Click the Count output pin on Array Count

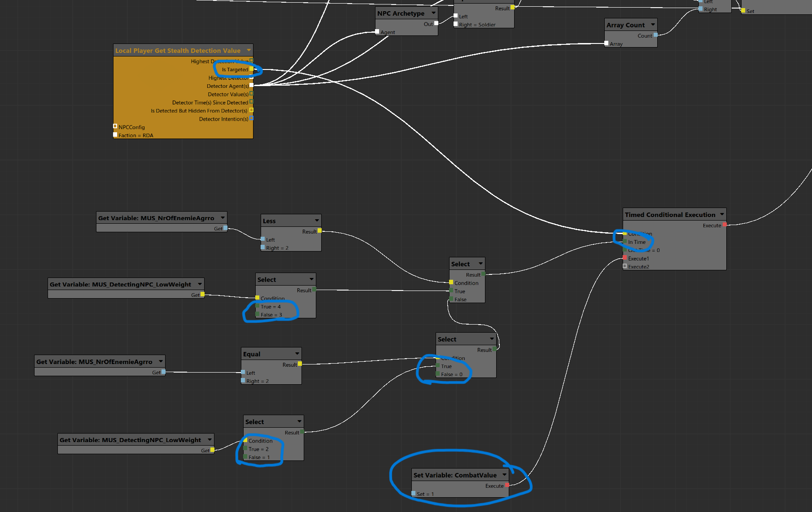(655, 35)
